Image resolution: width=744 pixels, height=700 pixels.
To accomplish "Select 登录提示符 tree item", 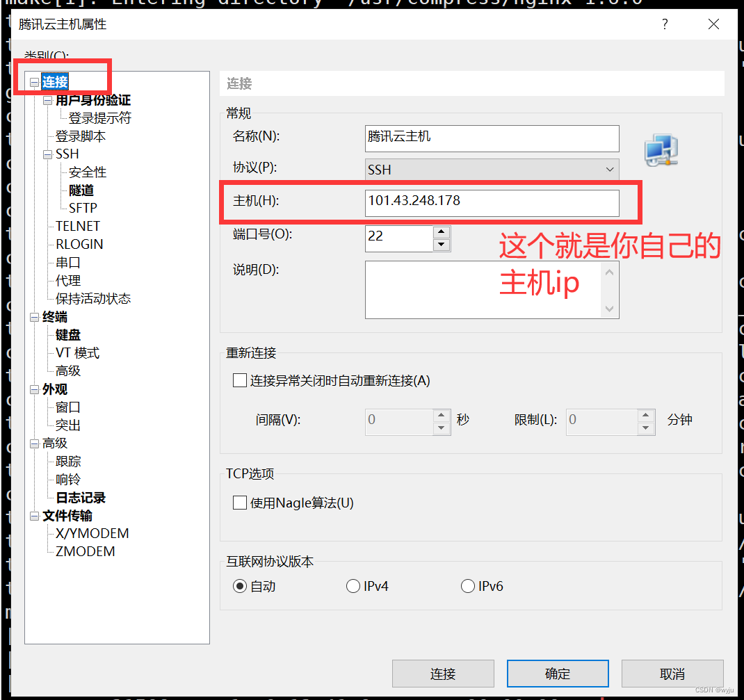I will [x=99, y=118].
